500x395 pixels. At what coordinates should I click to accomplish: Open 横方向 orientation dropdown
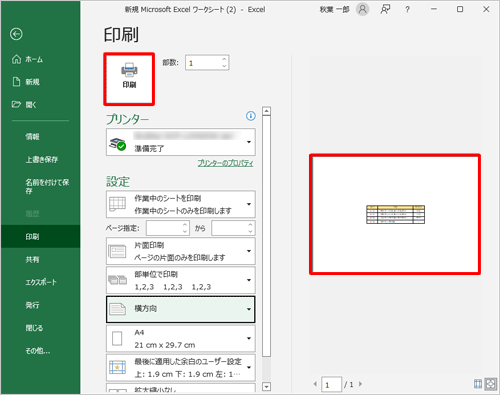[181, 309]
